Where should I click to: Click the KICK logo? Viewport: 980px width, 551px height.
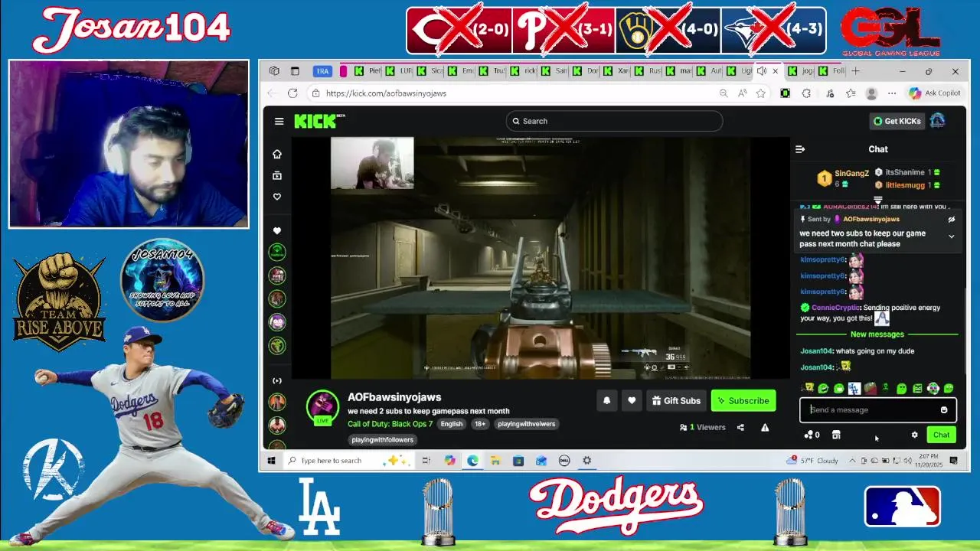319,121
